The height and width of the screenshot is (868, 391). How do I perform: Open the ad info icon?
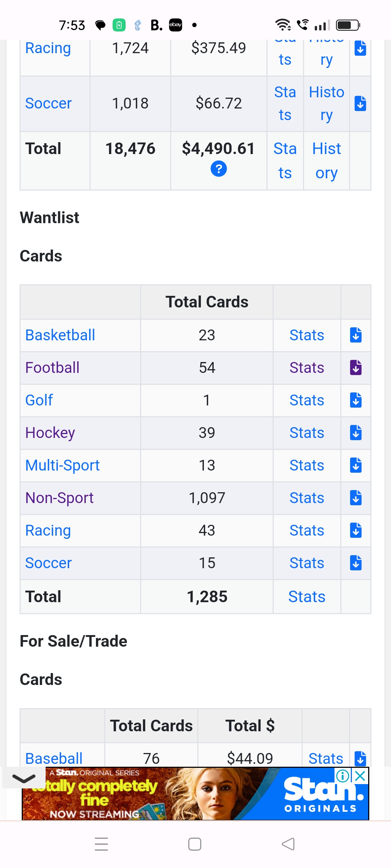point(342,775)
